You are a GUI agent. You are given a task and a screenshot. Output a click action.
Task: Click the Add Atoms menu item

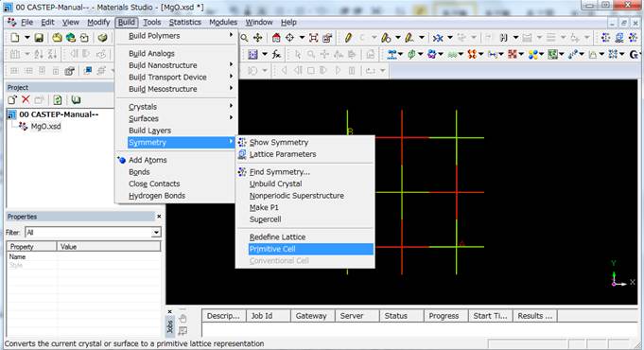click(x=148, y=160)
